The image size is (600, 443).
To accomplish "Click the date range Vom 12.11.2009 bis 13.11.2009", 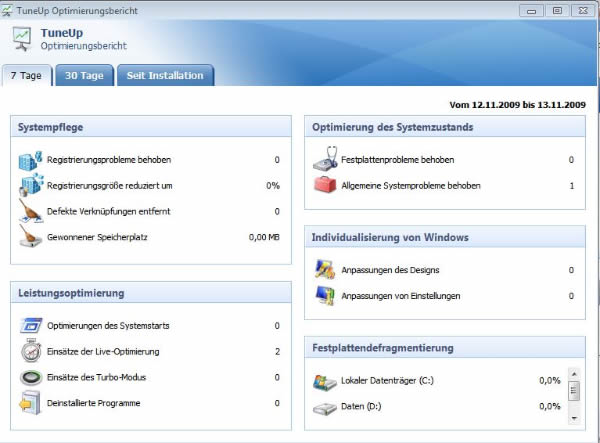I will [x=517, y=105].
